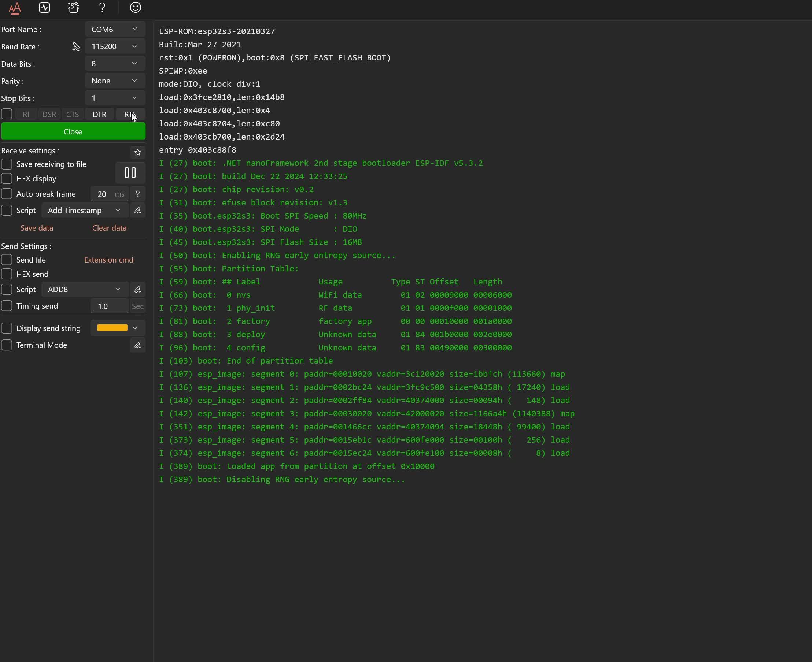The height and width of the screenshot is (662, 812).
Task: Check the Timing send option
Action: [7, 306]
